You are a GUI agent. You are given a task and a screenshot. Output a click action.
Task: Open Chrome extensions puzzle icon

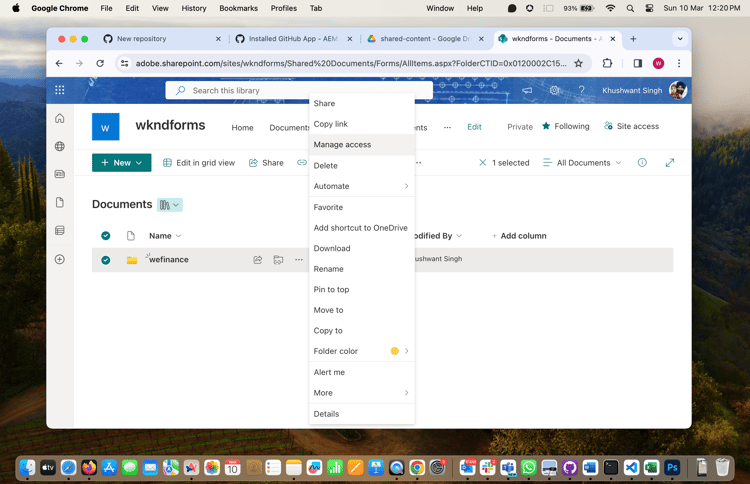pos(607,63)
